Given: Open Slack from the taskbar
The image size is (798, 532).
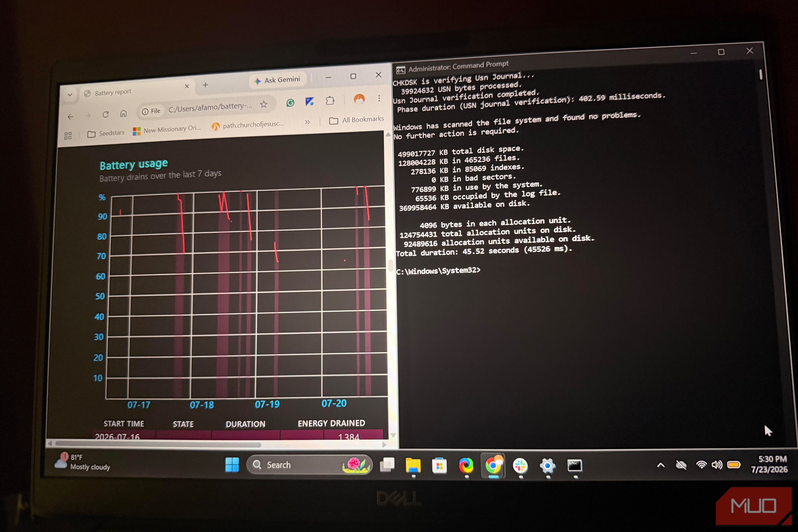Looking at the screenshot, I should tap(520, 466).
